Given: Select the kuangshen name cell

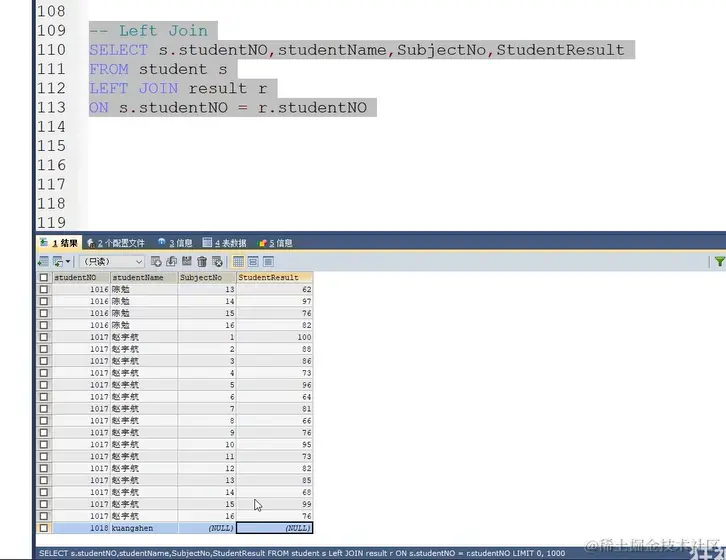Looking at the screenshot, I should click(x=144, y=528).
